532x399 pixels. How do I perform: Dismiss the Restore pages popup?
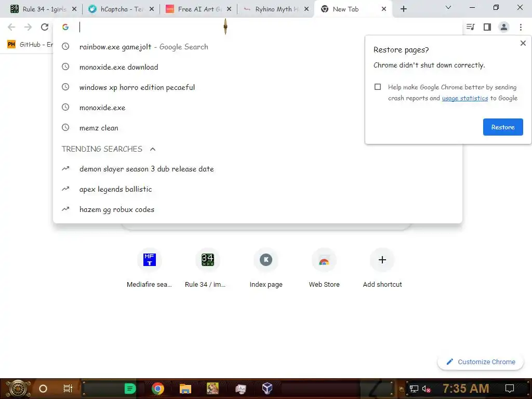[523, 43]
